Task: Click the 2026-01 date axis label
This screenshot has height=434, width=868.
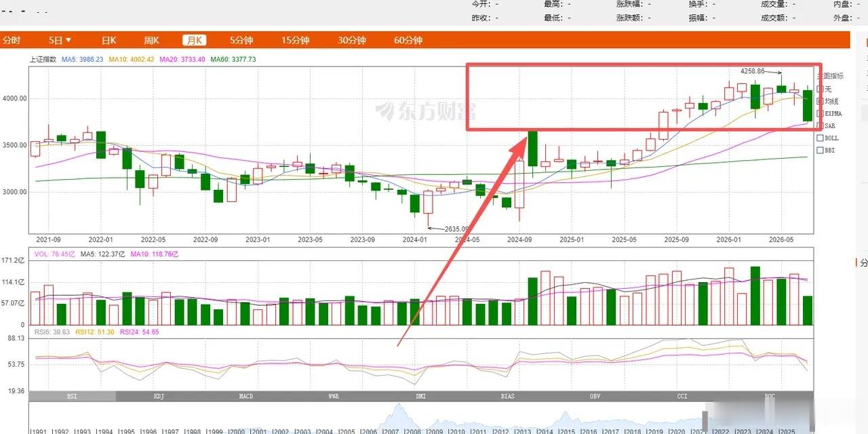Action: pos(730,239)
